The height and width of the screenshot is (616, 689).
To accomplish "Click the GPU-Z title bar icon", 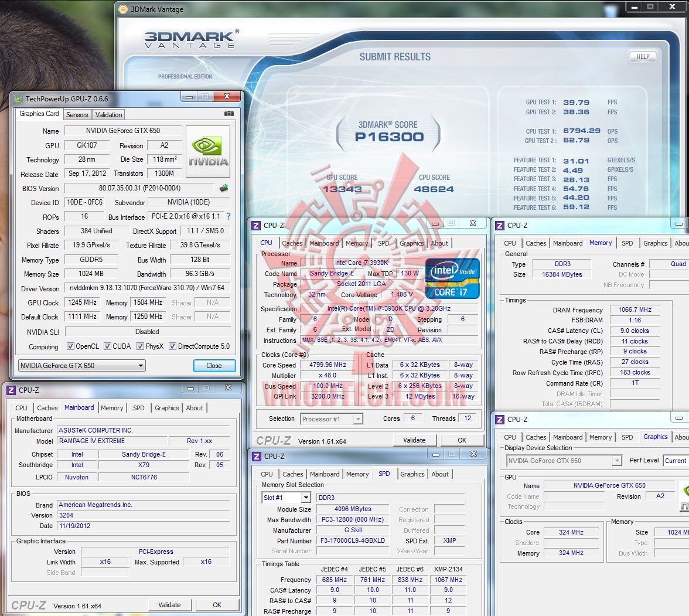I will (19, 99).
